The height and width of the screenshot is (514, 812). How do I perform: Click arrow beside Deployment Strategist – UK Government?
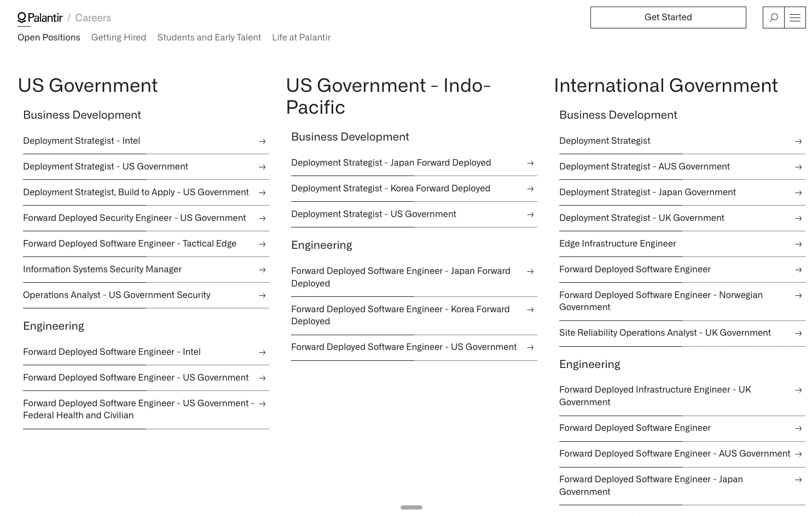coord(798,218)
